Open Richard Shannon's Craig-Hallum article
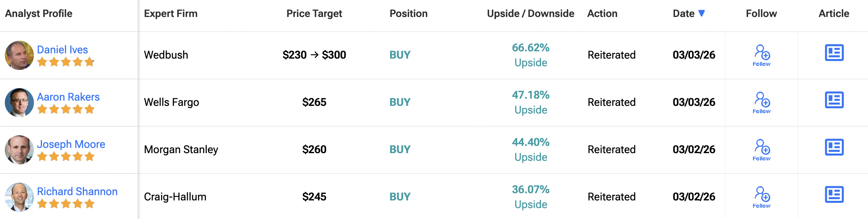The width and height of the screenshot is (868, 219). (x=834, y=195)
